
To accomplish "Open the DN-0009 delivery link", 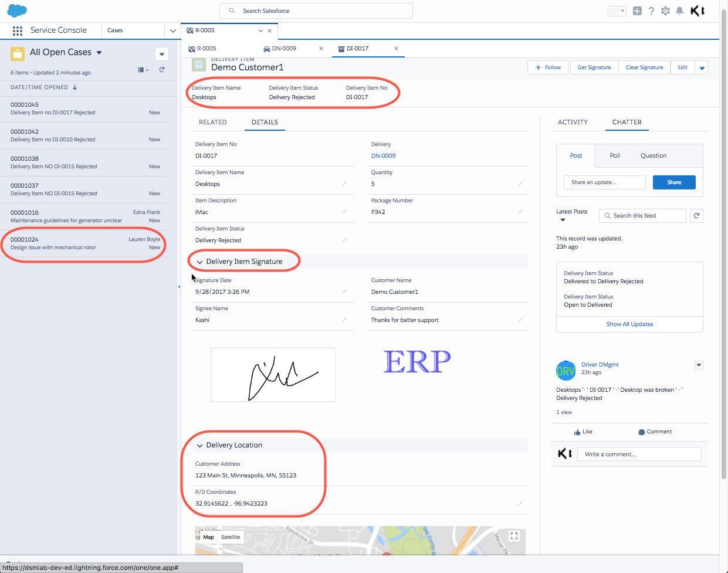I will pyautogui.click(x=383, y=156).
